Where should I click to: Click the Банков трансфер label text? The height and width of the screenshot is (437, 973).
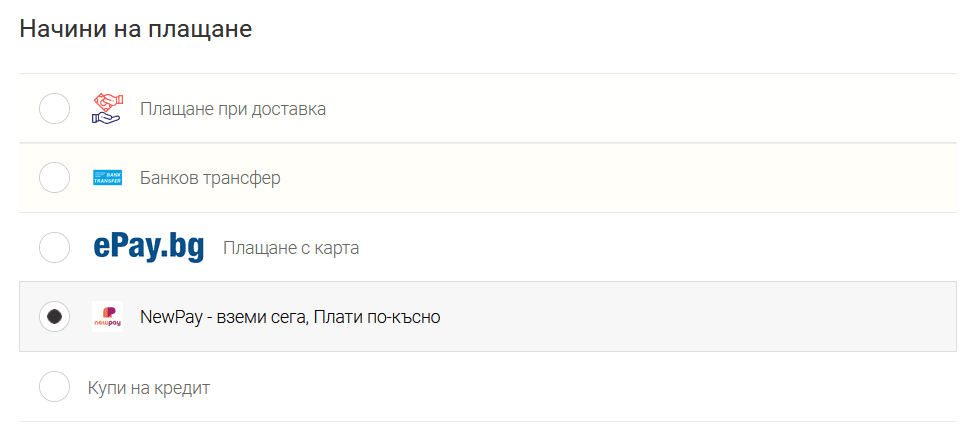pyautogui.click(x=210, y=179)
